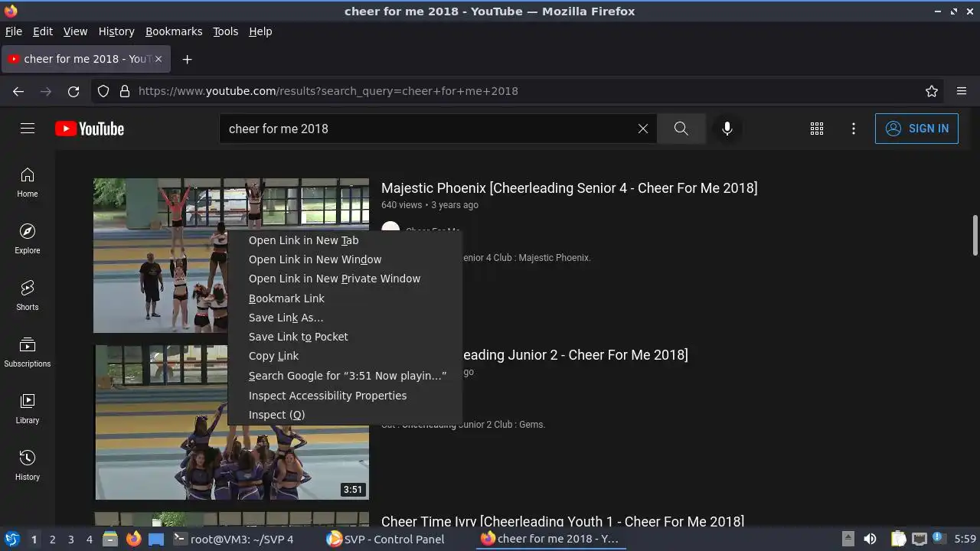
Task: Start voice search with the microphone icon
Action: click(x=727, y=129)
